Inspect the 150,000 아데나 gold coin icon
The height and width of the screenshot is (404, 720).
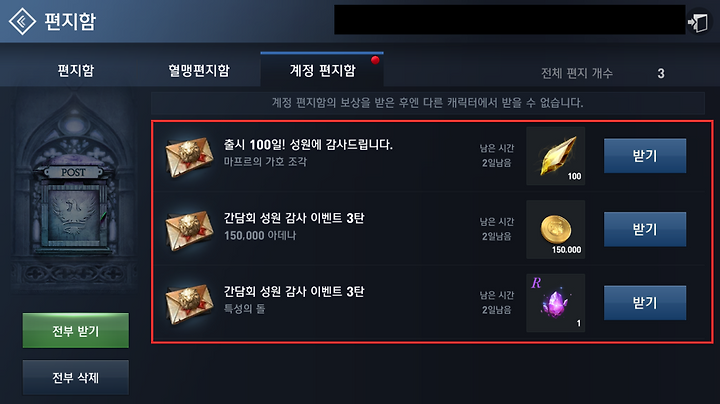556,230
